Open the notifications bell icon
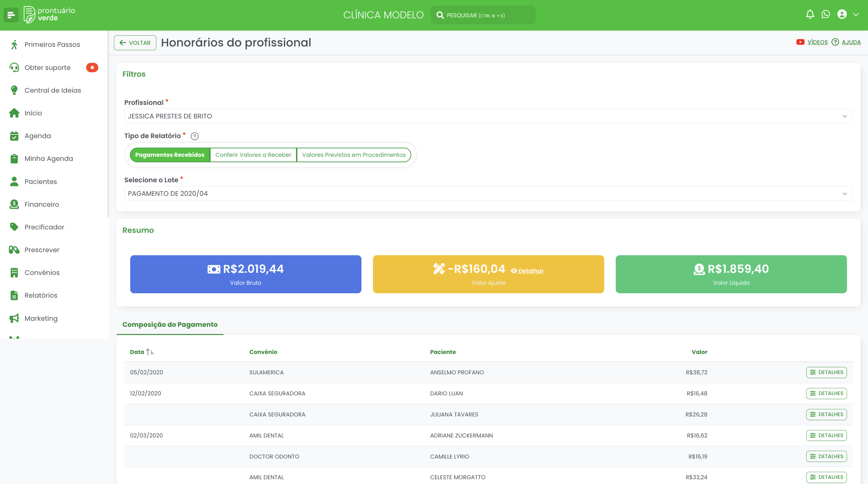 [810, 14]
